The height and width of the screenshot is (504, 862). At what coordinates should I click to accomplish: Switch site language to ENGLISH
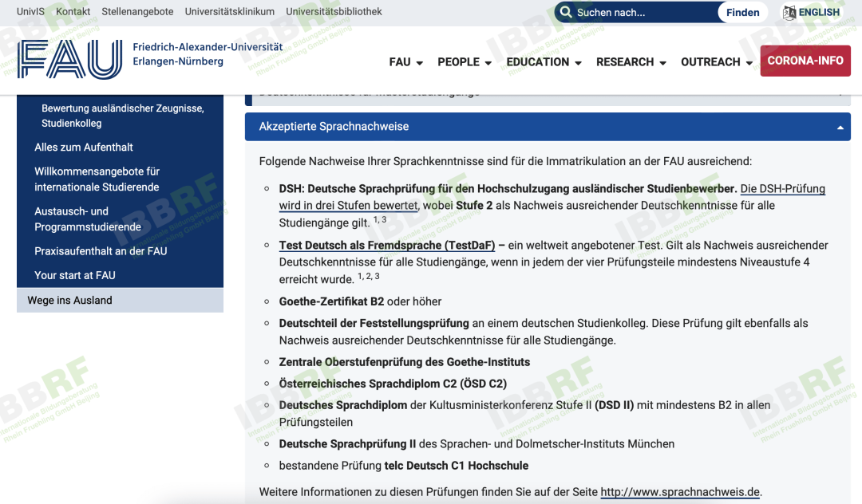819,12
